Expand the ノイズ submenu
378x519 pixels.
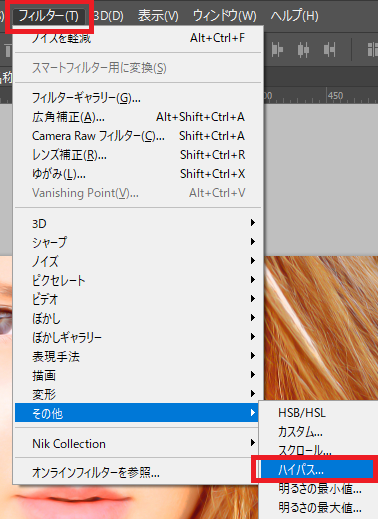138,261
